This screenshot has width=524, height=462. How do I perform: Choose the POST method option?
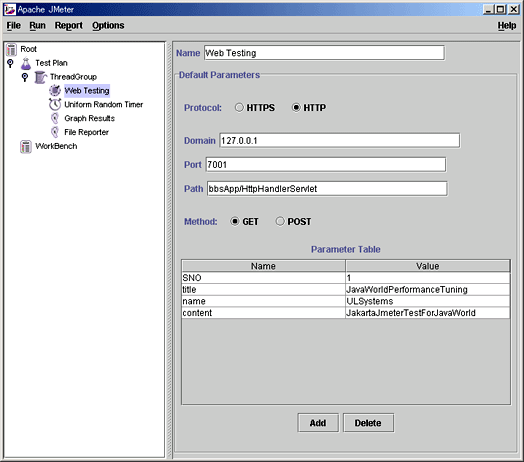click(280, 221)
